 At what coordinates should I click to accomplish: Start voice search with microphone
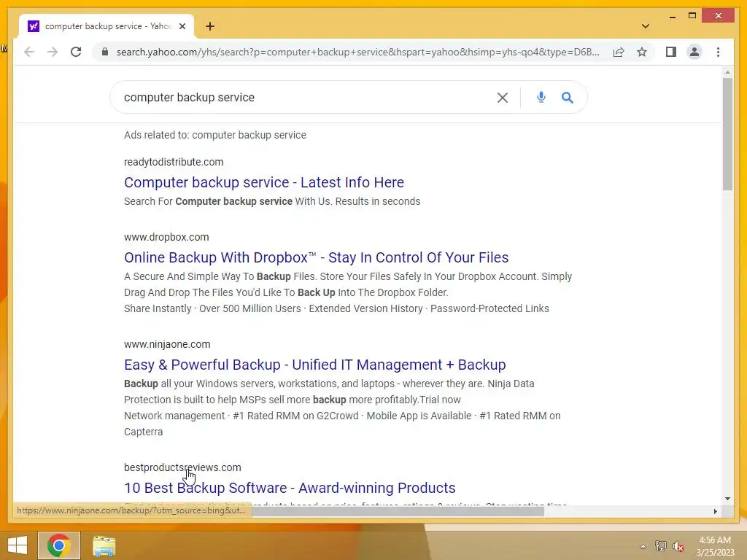tap(541, 97)
